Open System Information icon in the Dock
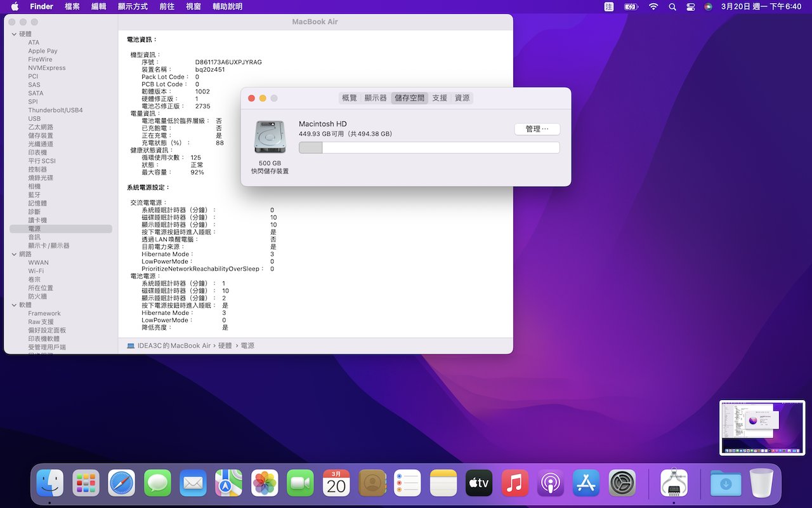 [674, 483]
